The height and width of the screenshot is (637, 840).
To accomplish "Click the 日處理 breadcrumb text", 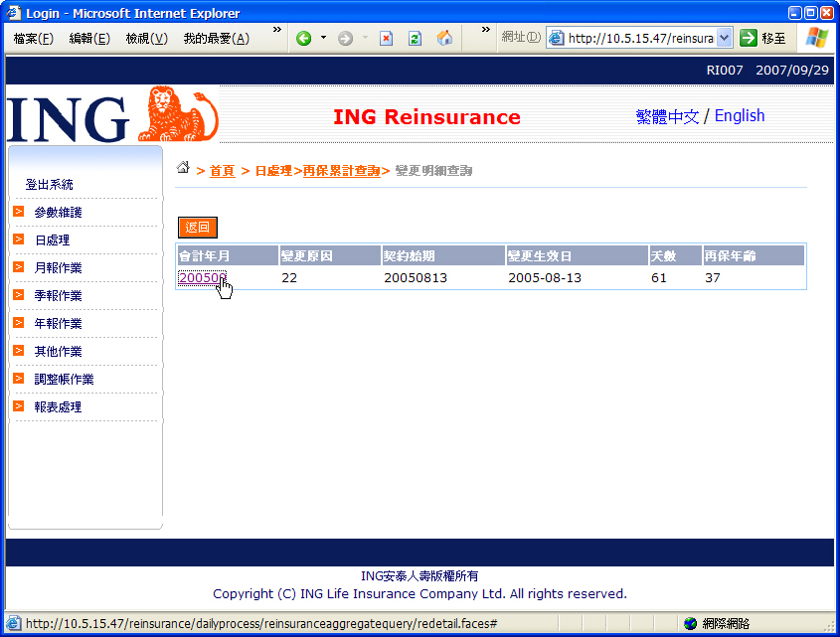I will (x=273, y=171).
